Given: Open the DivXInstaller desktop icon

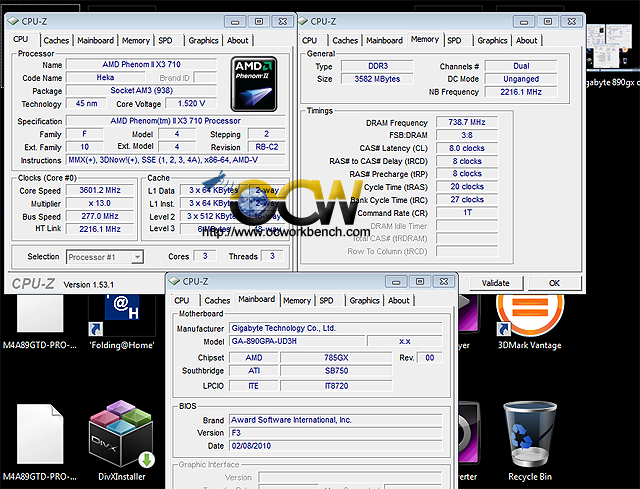Looking at the screenshot, I should [122, 441].
